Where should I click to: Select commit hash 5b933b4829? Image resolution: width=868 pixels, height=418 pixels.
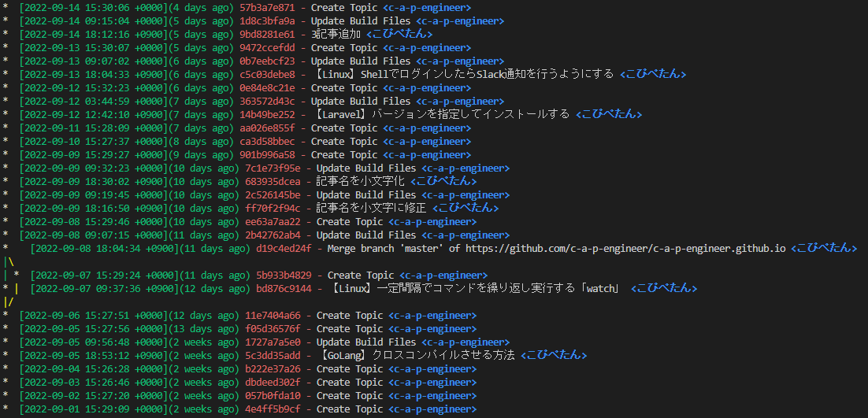(284, 275)
